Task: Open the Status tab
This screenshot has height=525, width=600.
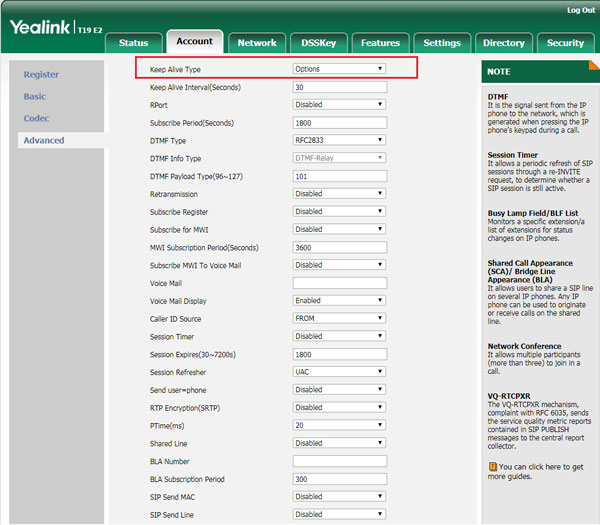Action: (x=133, y=43)
